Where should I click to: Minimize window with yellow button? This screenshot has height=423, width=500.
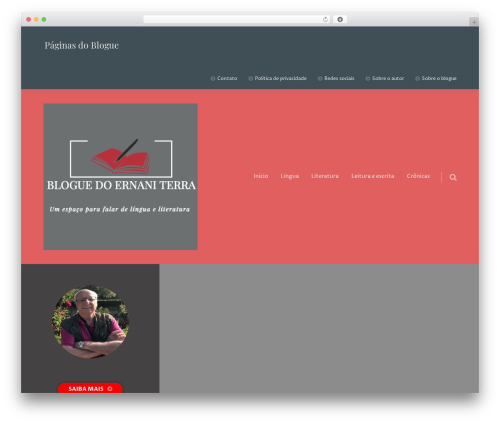coord(36,20)
